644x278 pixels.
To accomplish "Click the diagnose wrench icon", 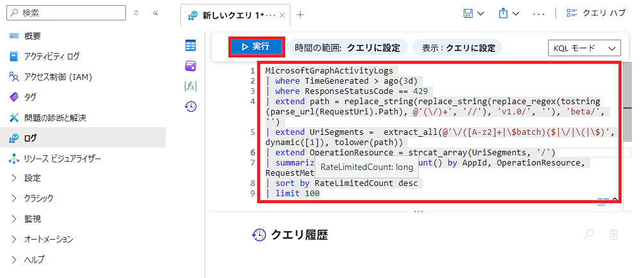I will (14, 118).
